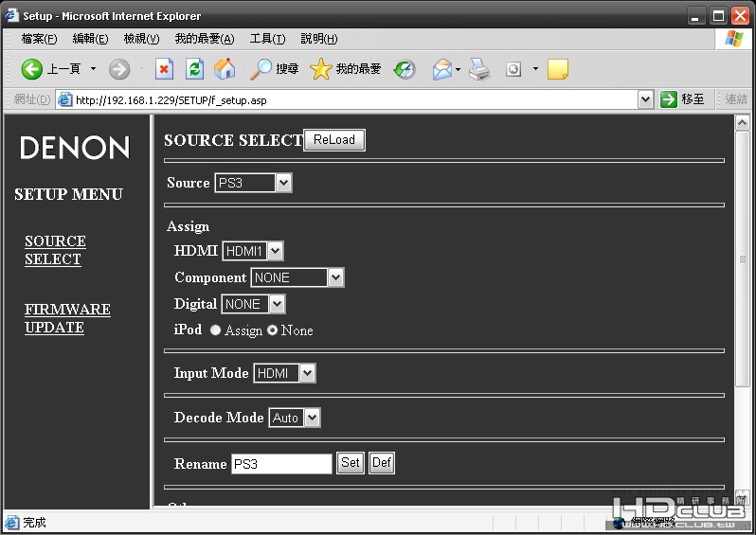The width and height of the screenshot is (756, 535).
Task: Open the FIRMWARE UPDATE sidebar link
Action: pos(67,318)
